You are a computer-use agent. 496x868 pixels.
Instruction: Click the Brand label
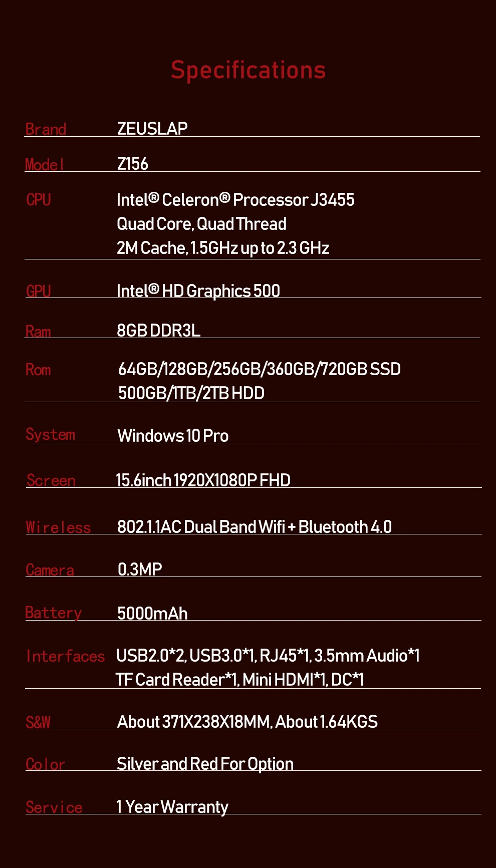[x=46, y=129]
